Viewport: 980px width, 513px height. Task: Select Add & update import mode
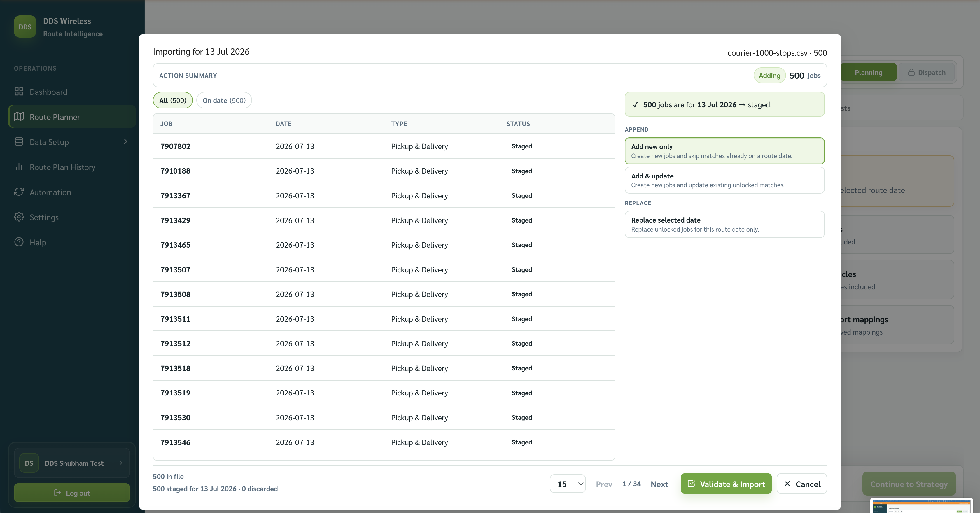(x=724, y=180)
